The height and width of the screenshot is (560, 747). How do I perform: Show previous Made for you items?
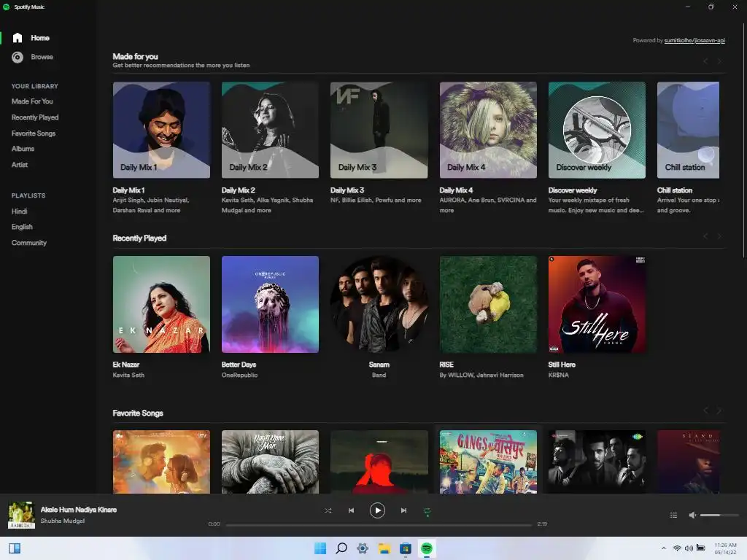(x=705, y=61)
